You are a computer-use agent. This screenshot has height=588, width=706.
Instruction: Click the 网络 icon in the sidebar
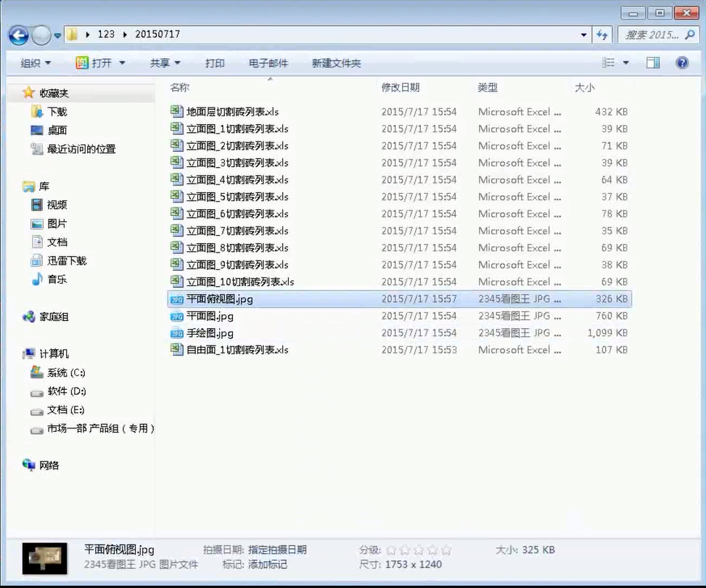tap(48, 465)
